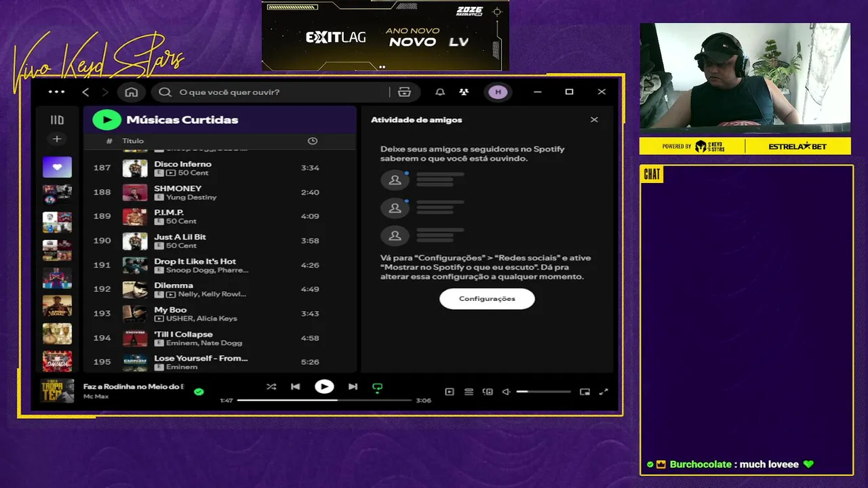Screen dimensions: 868x488
Task: Open artist USHER, Alicia Keys link
Action: [x=201, y=319]
